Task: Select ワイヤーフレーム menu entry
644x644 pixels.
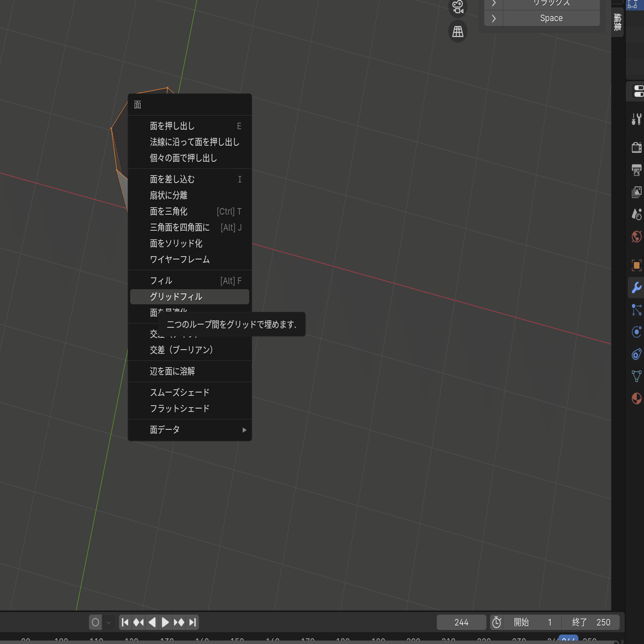Action: point(190,259)
